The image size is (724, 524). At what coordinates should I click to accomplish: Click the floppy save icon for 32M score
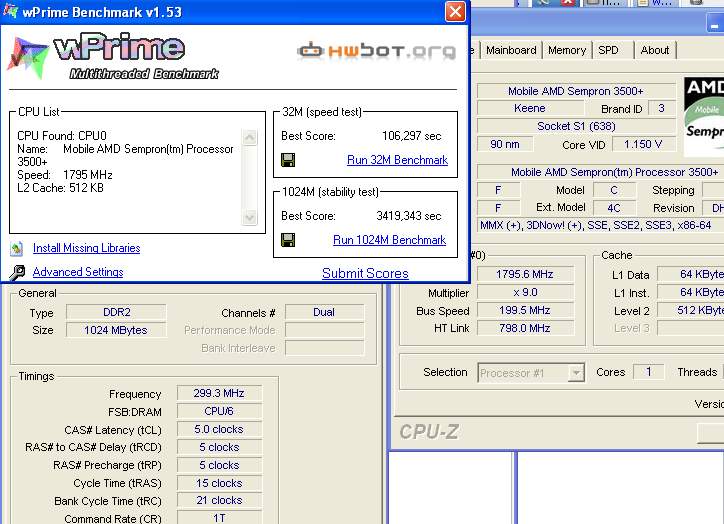288,160
